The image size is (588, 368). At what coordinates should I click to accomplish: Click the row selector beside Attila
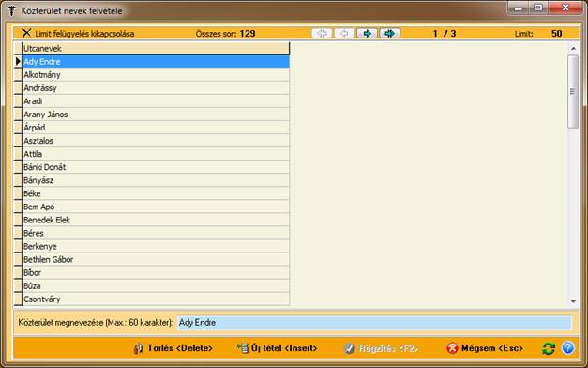point(18,154)
